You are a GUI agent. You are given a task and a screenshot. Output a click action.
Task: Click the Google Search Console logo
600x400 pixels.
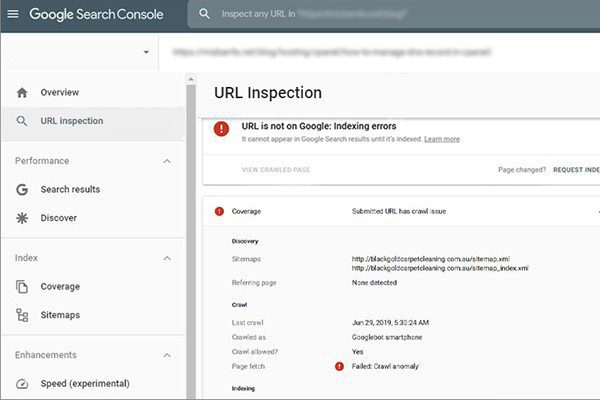pos(96,14)
